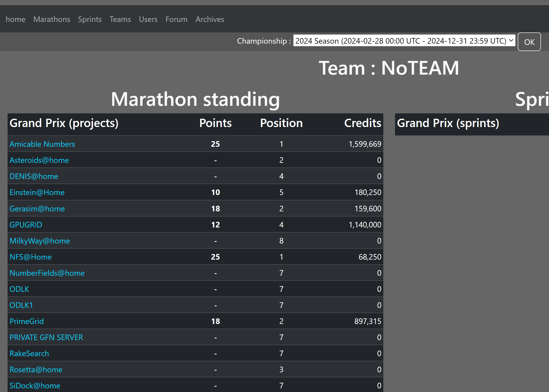Go to the home page
The image size is (549, 392).
point(16,19)
